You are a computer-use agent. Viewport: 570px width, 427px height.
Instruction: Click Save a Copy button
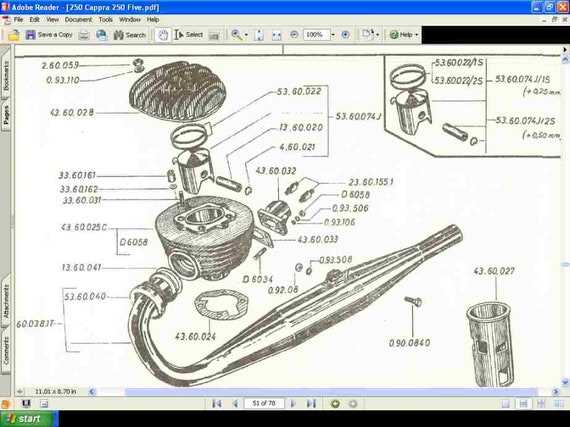click(x=49, y=35)
